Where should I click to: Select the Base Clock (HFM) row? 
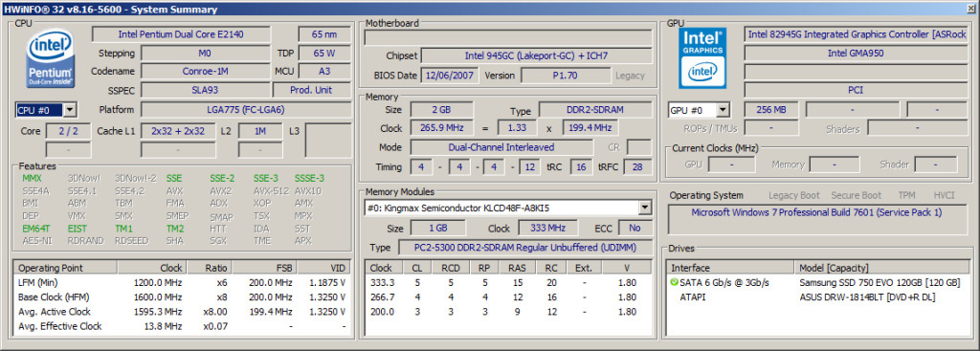click(182, 297)
